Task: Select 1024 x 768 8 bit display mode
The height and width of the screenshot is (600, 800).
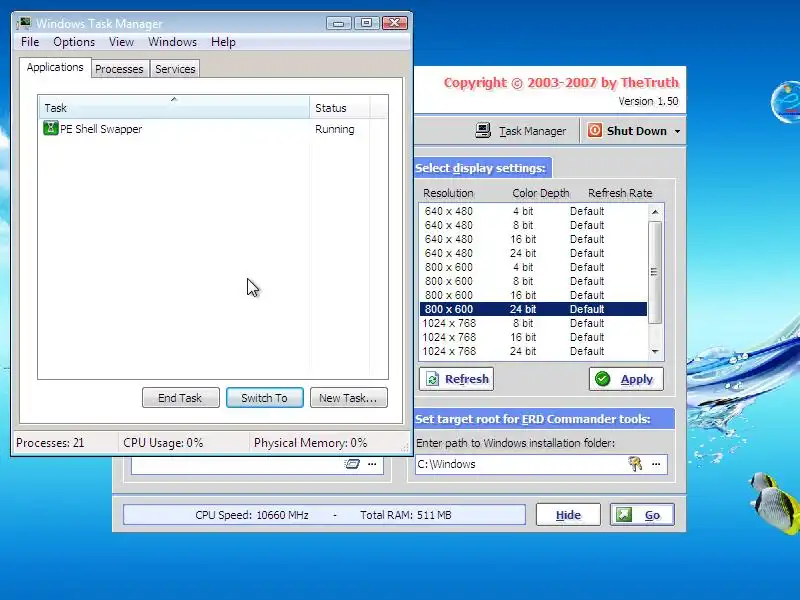Action: (533, 323)
